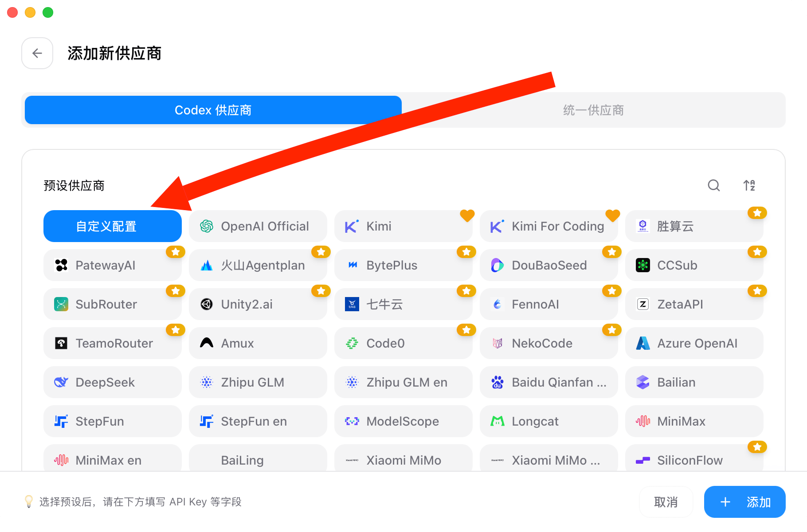The image size is (807, 532).
Task: Select the 自定义配置 preset
Action: (113, 226)
